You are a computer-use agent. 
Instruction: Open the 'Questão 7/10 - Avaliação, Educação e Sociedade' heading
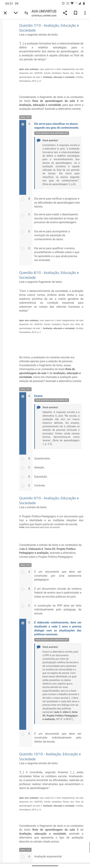(49, 28)
